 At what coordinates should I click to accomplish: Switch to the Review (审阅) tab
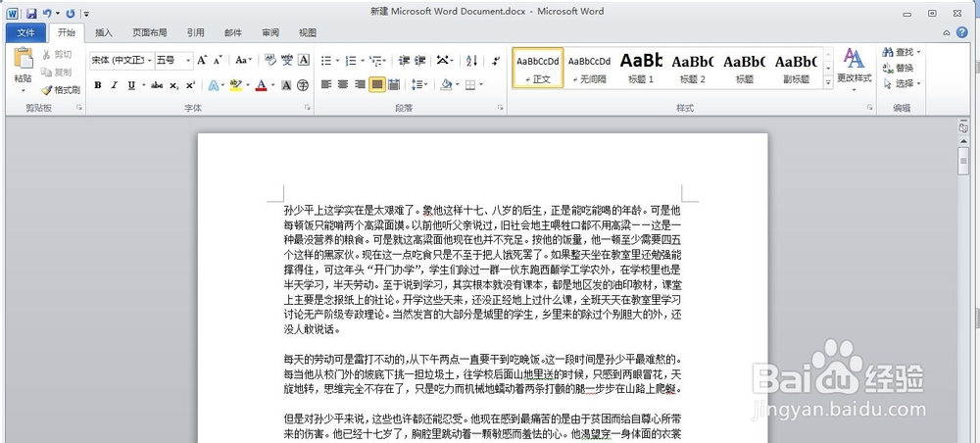tap(270, 32)
